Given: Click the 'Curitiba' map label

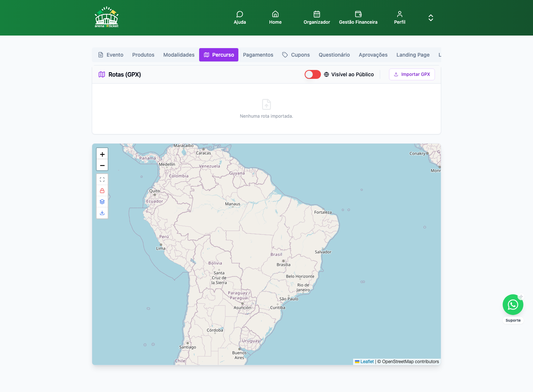Looking at the screenshot, I should (x=278, y=308).
